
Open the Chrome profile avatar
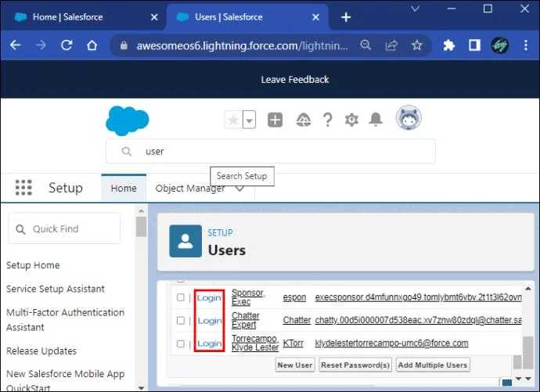coord(500,45)
